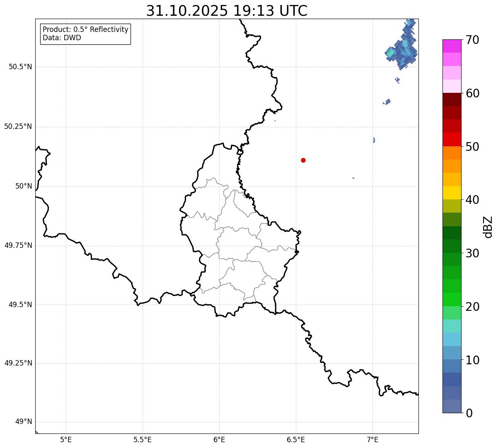The image size is (498, 448).
Task: Click the 50°N latitude label
Action: tap(24, 186)
